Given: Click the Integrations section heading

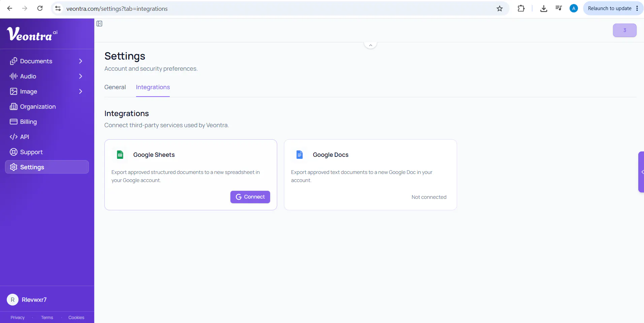Looking at the screenshot, I should pos(127,113).
